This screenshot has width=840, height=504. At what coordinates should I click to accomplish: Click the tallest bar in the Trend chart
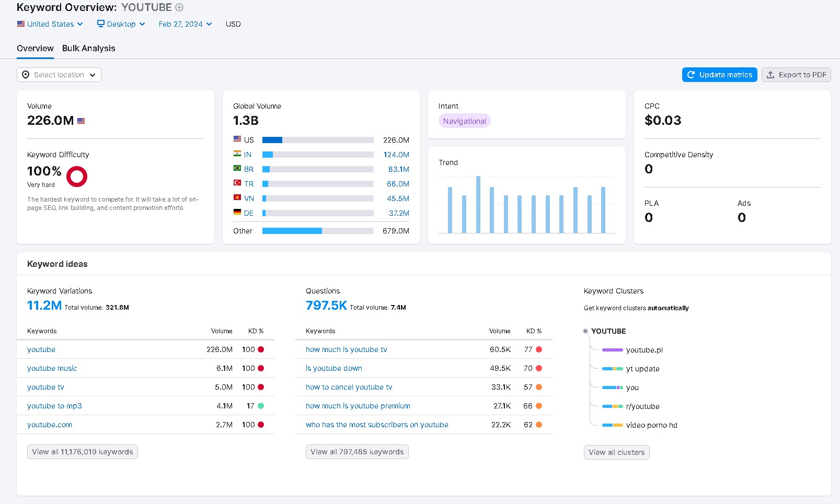click(478, 204)
